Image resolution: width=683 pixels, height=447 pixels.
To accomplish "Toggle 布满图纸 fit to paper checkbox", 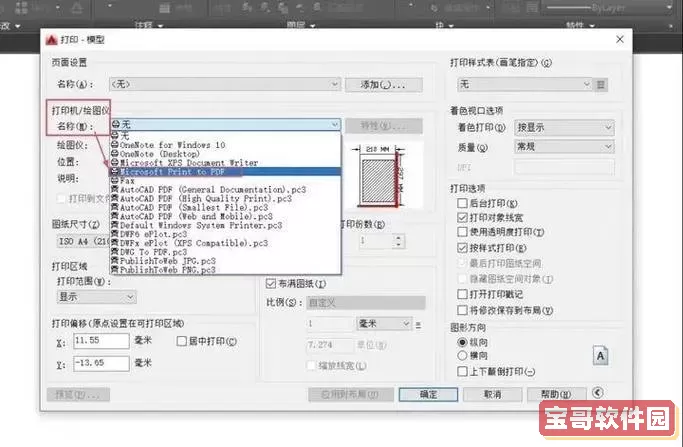I will tap(270, 284).
